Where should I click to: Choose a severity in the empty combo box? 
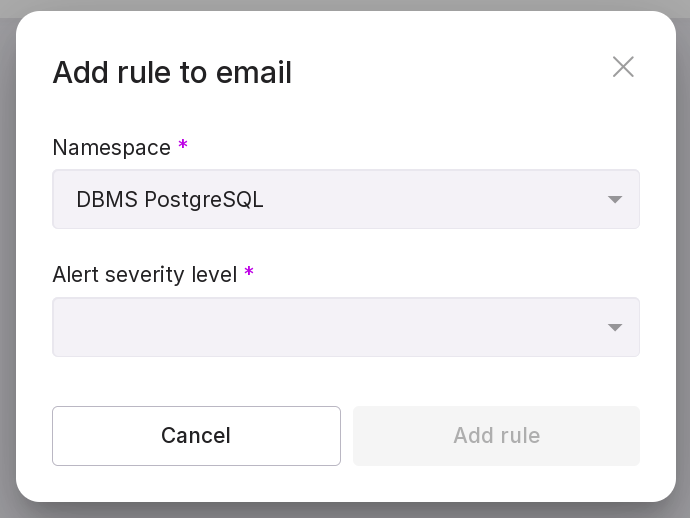pyautogui.click(x=345, y=327)
